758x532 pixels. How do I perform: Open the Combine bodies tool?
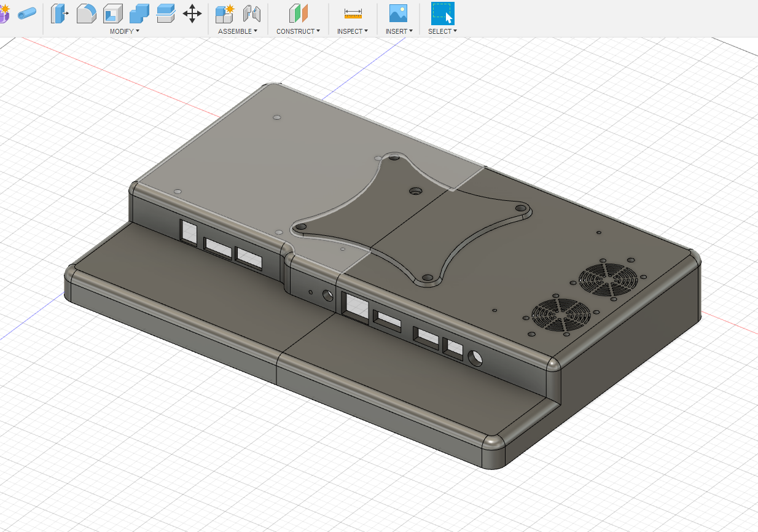click(139, 13)
